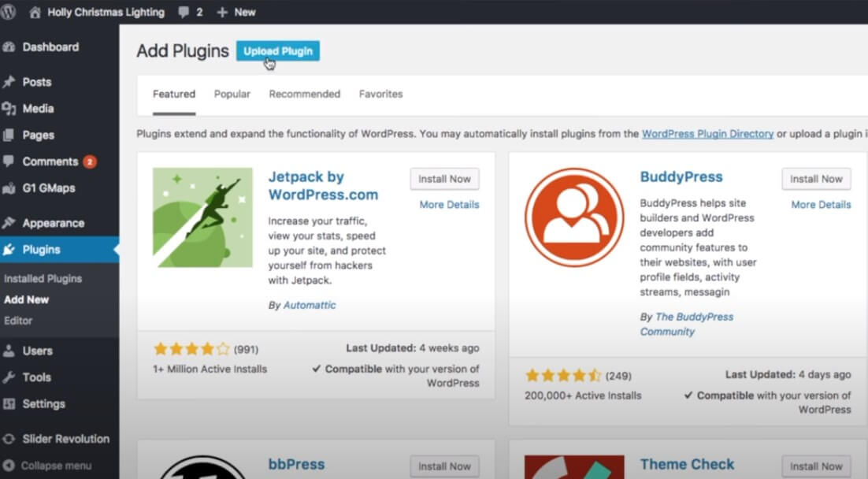This screenshot has height=479, width=868.
Task: Click the Posts pushpin icon
Action: (x=9, y=82)
